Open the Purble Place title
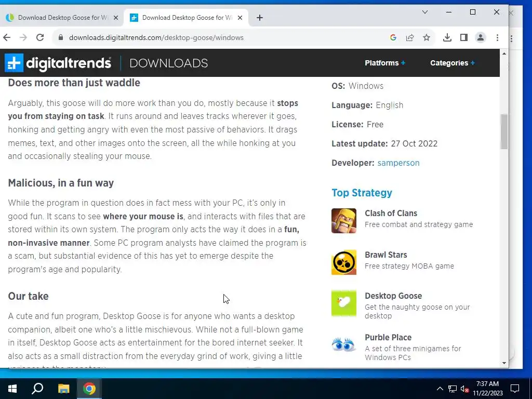This screenshot has height=399, width=532. (388, 337)
